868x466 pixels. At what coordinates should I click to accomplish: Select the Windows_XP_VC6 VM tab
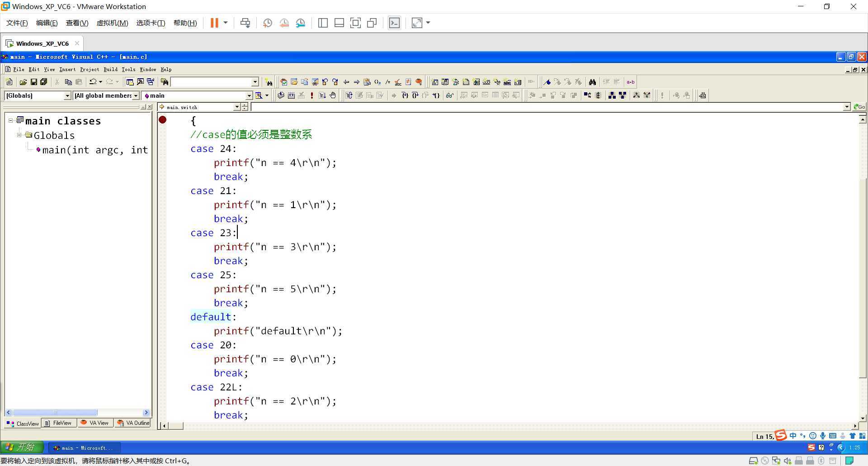[42, 43]
